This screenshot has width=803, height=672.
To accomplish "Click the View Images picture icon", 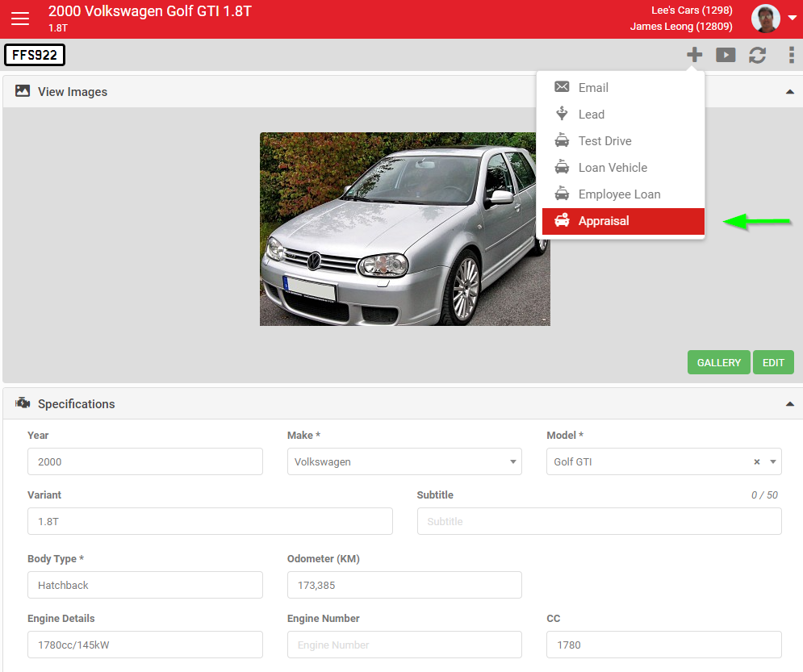I will [x=23, y=91].
